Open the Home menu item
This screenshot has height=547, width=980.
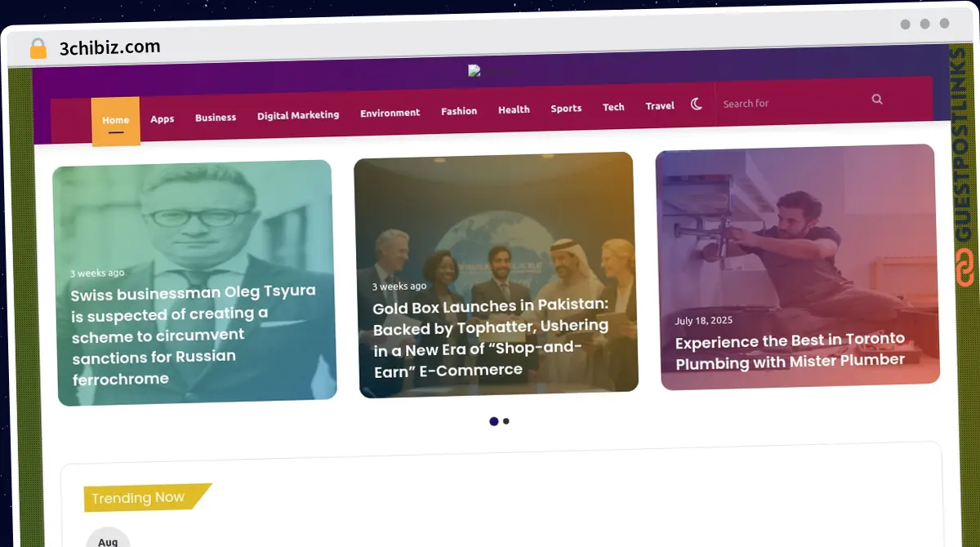[115, 121]
